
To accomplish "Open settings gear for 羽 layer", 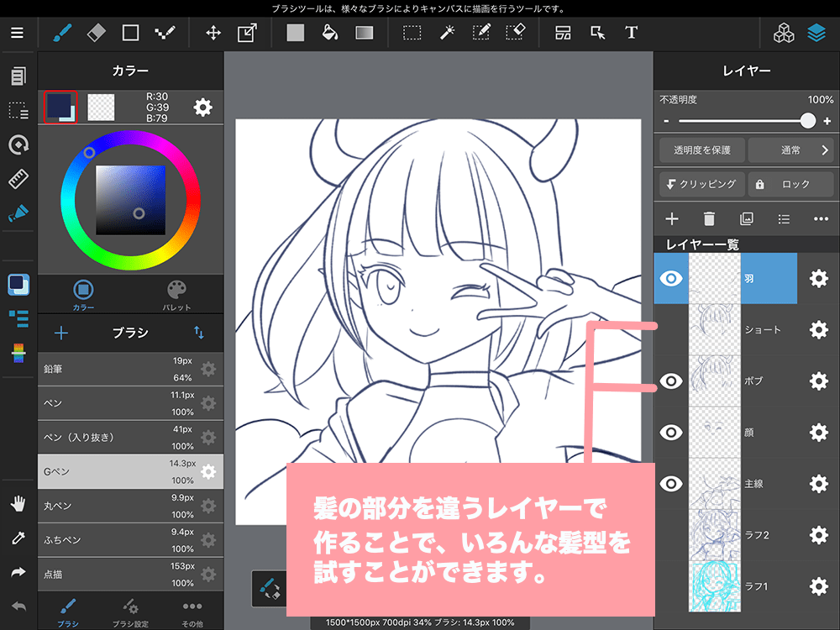I will (x=818, y=279).
